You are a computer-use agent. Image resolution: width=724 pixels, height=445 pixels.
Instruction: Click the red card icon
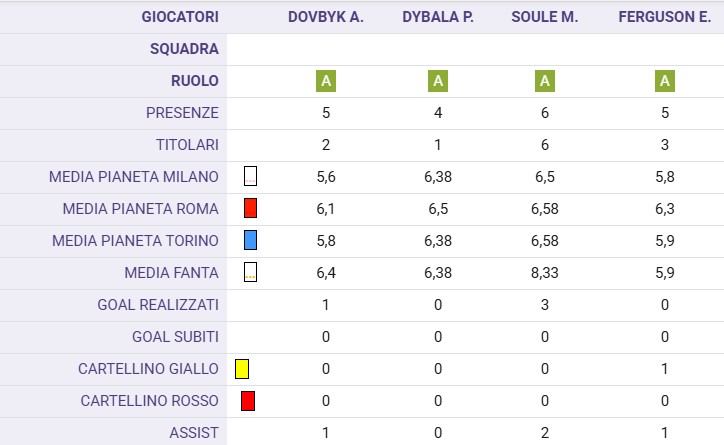click(x=248, y=401)
